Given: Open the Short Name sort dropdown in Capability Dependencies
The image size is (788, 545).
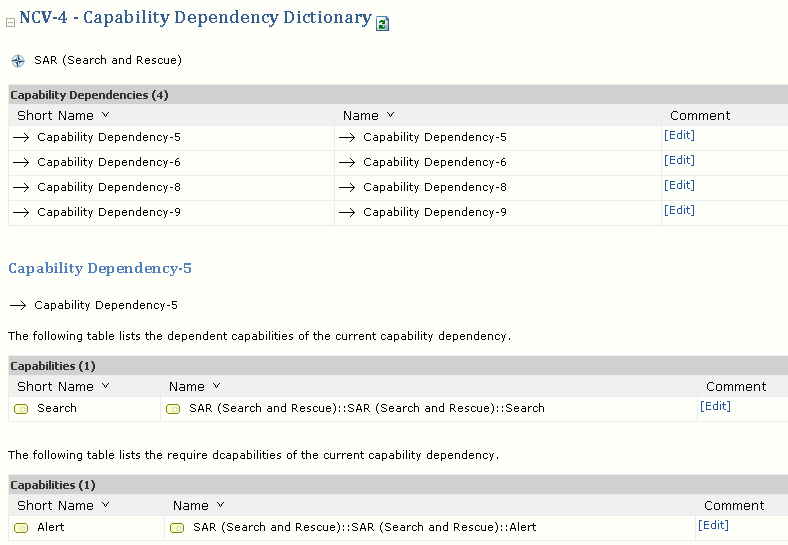Looking at the screenshot, I should click(106, 116).
